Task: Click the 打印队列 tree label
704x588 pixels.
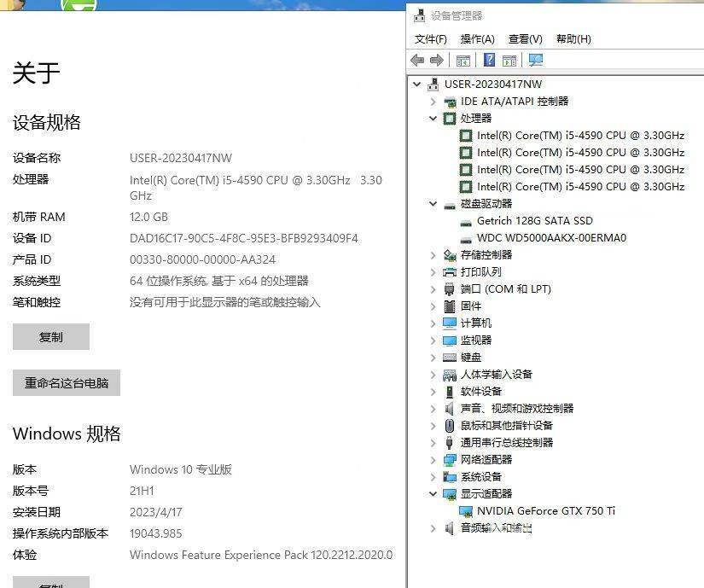Action: click(481, 272)
